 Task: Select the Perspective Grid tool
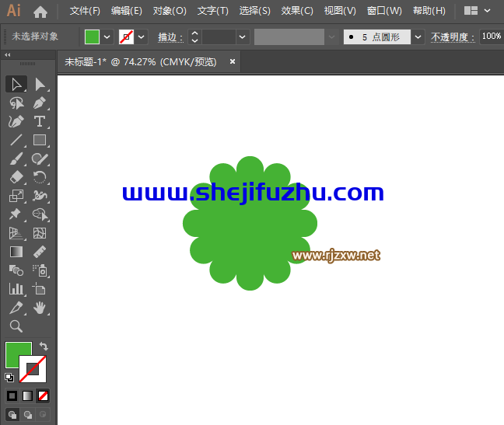pos(16,233)
